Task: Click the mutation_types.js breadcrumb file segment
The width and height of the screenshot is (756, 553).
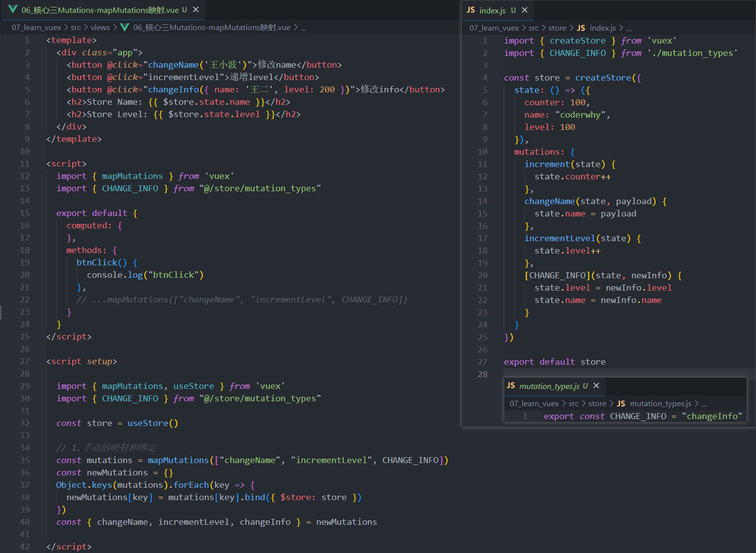Action: point(661,404)
